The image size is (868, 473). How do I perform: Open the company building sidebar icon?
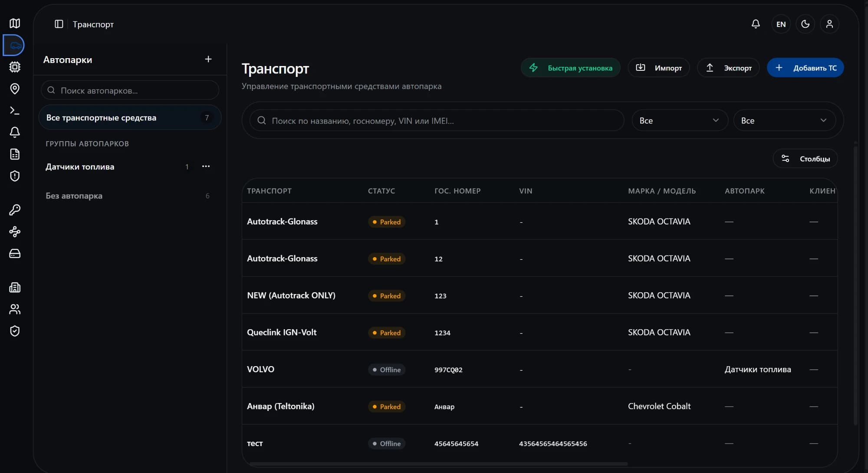point(15,287)
